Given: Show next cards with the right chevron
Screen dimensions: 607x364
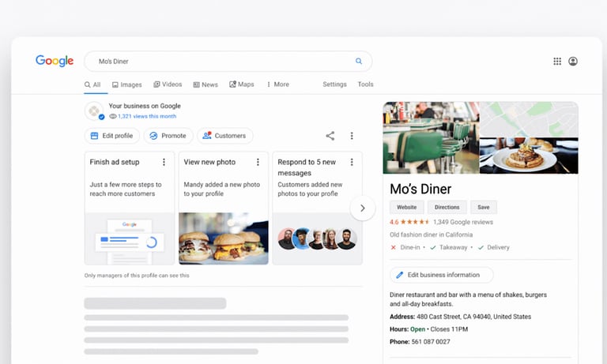Looking at the screenshot, I should 362,208.
